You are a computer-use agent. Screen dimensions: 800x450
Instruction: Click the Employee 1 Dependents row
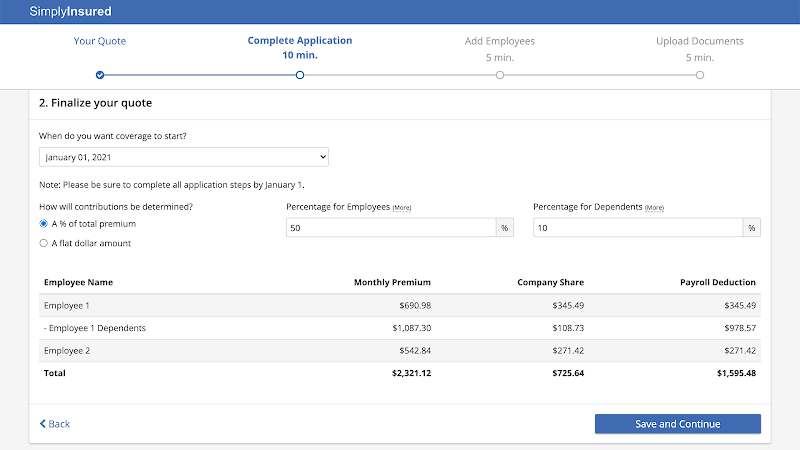[400, 327]
